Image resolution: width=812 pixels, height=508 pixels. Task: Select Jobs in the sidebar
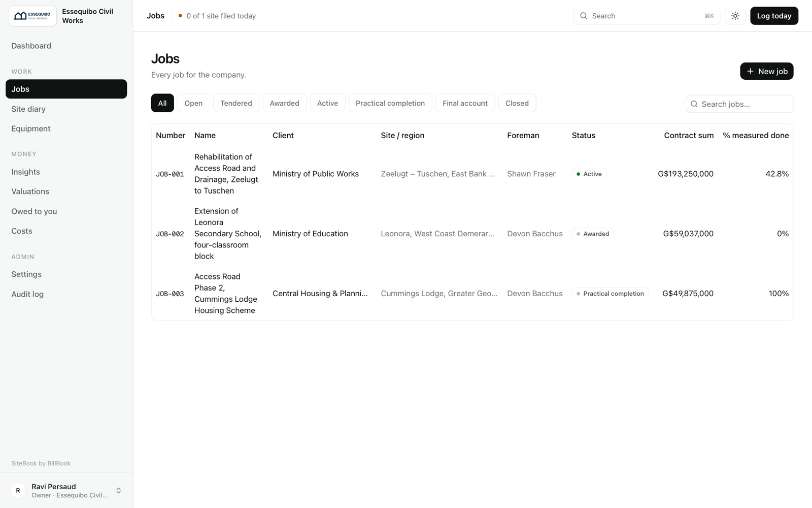click(66, 89)
